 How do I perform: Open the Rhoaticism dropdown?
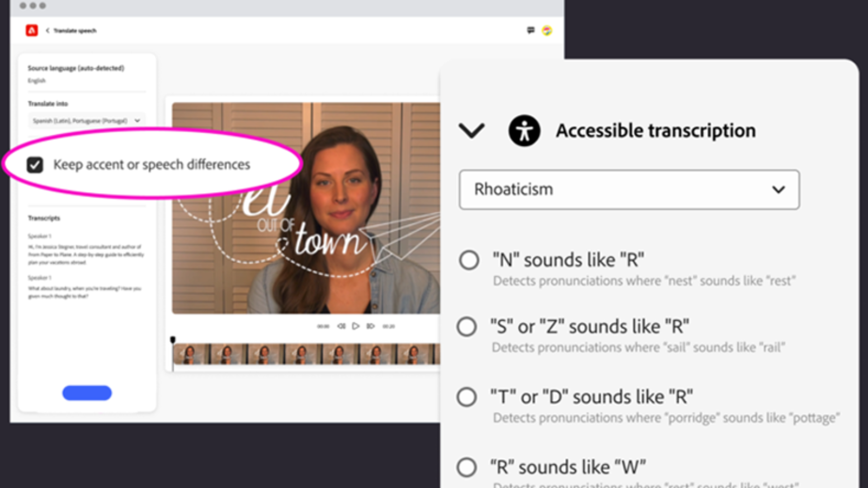pyautogui.click(x=629, y=190)
